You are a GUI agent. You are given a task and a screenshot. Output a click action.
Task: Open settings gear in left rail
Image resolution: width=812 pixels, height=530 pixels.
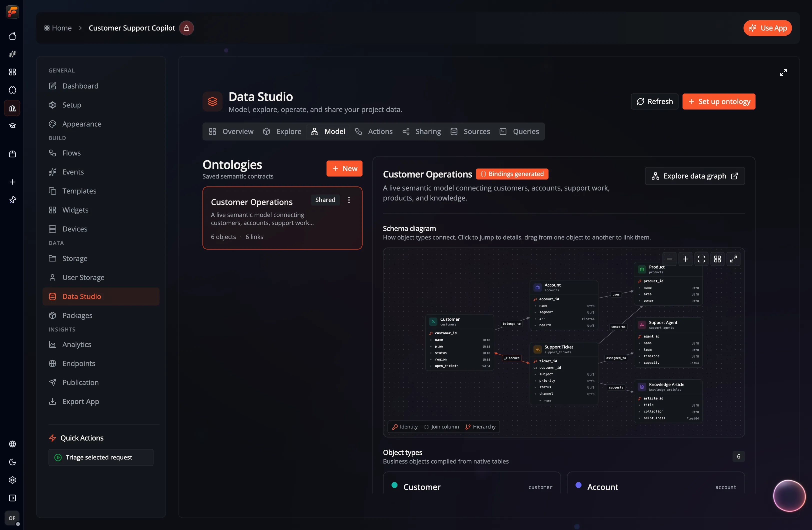coord(12,480)
